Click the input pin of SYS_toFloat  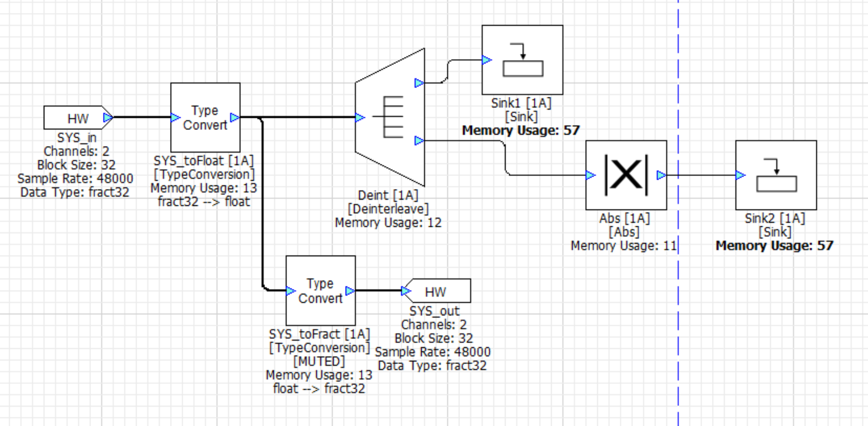tap(176, 118)
